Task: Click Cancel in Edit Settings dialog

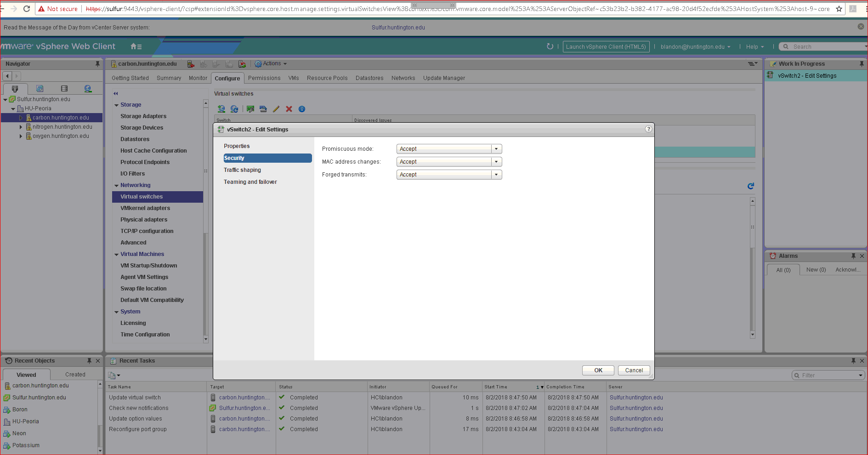Action: [634, 370]
